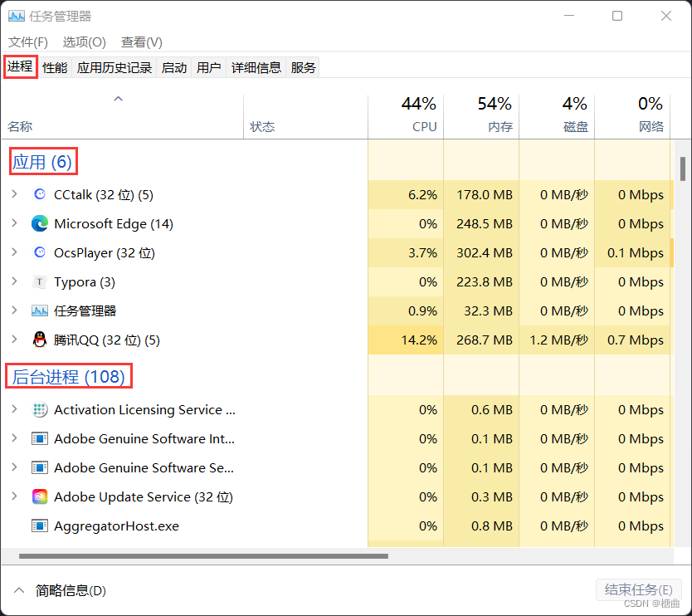Select the Typora (3) process name
The width and height of the screenshot is (692, 616).
click(85, 282)
